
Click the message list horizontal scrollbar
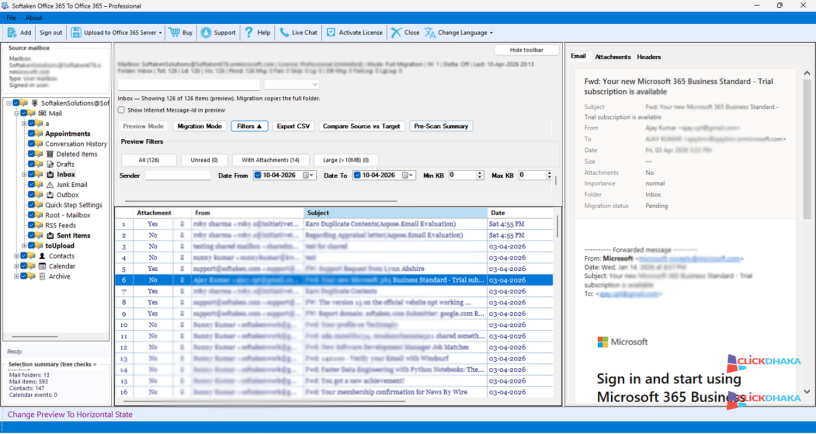pyautogui.click(x=264, y=401)
